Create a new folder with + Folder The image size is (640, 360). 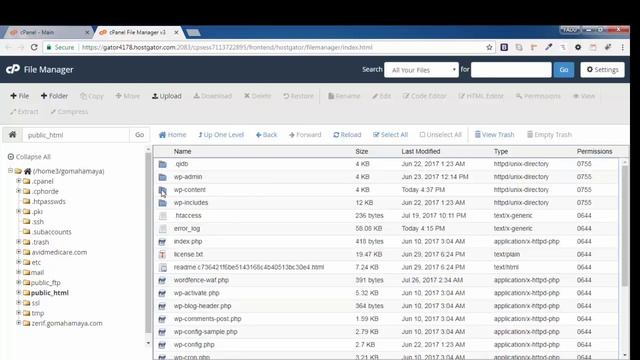coord(54,96)
